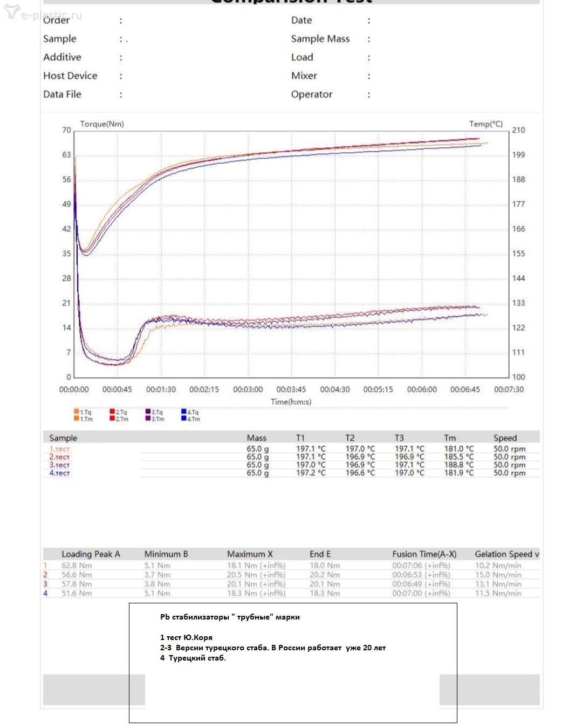Click the orange 1.Tm legend swatch
This screenshot has width=582, height=728.
[x=77, y=418]
